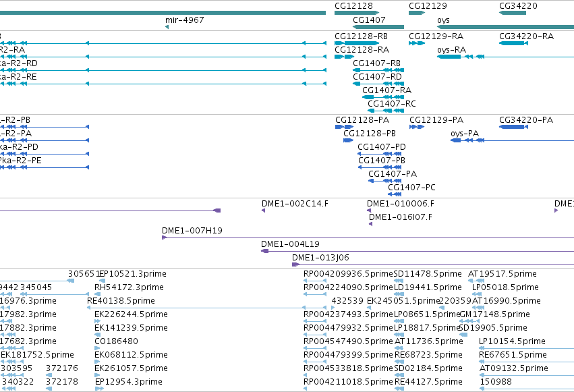Select cDNA RP004211018.5prime

348,382
